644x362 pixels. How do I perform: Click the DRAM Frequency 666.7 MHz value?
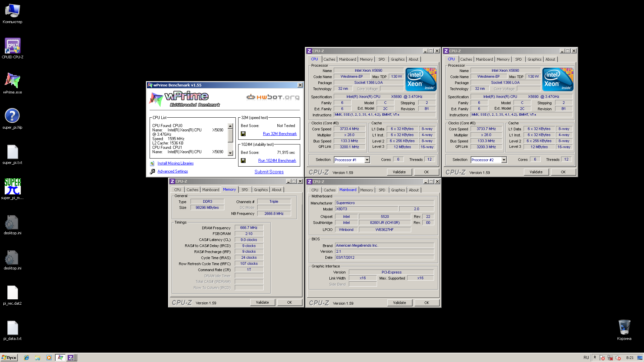249,228
